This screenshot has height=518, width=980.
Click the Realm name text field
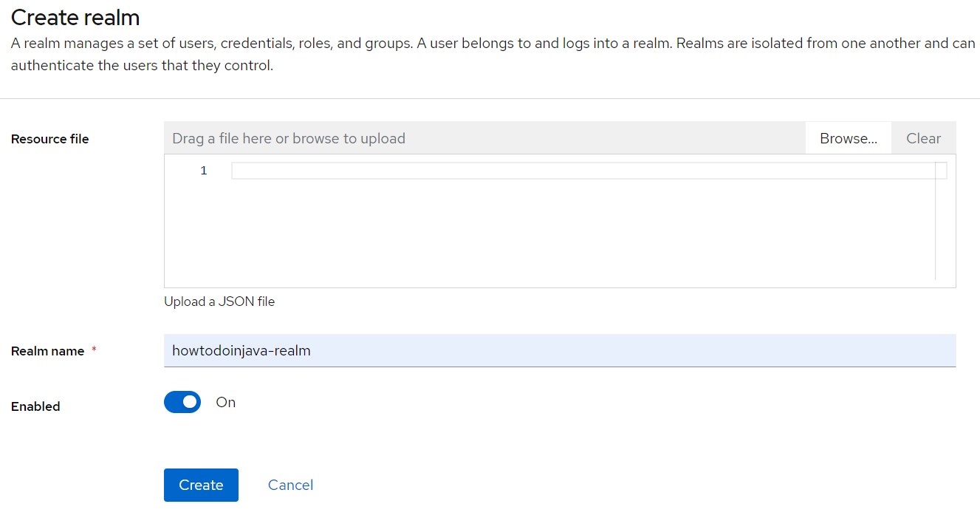pyautogui.click(x=559, y=351)
